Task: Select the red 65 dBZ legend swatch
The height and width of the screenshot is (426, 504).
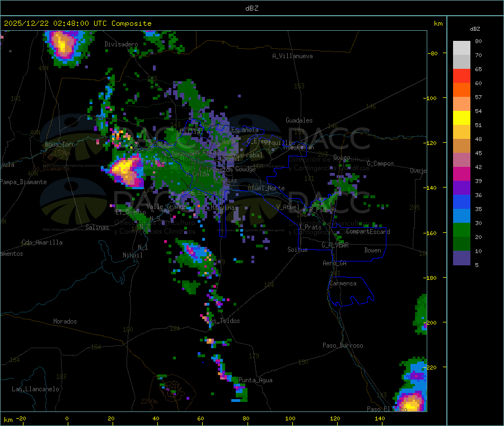Action: tap(461, 76)
